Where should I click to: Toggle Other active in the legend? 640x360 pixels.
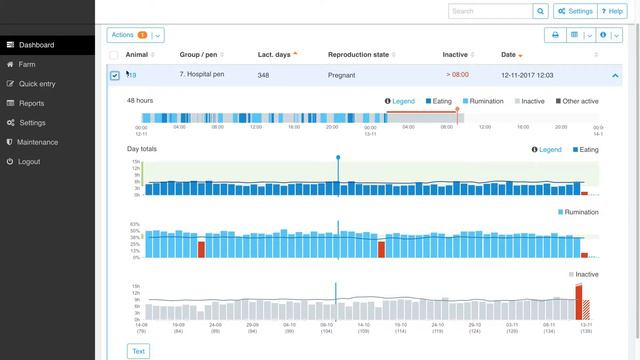[577, 101]
